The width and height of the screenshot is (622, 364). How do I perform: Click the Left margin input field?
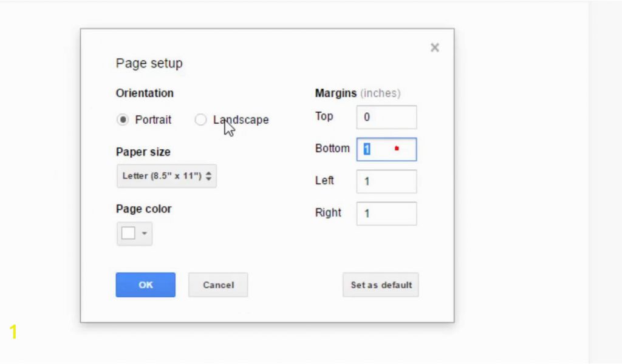click(386, 181)
